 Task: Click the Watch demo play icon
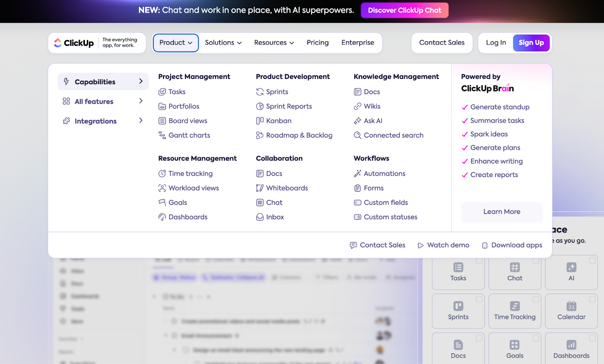pyautogui.click(x=421, y=246)
